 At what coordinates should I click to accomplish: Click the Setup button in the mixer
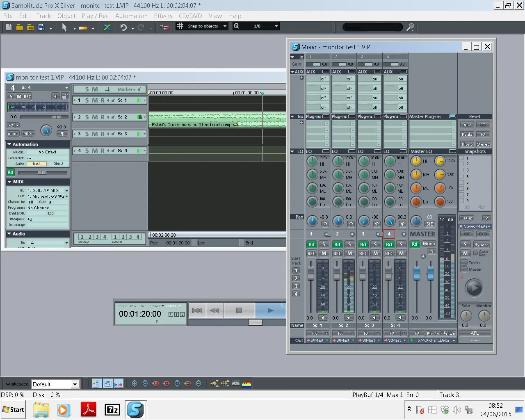pyautogui.click(x=467, y=218)
